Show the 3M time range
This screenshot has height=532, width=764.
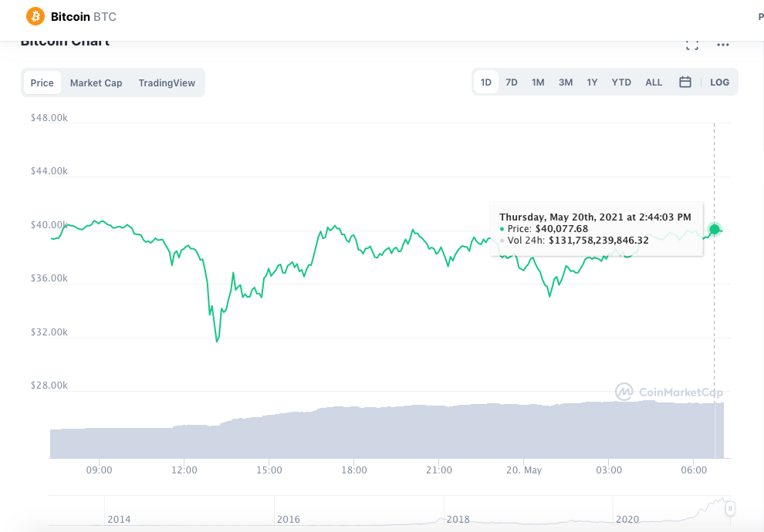[x=565, y=82]
